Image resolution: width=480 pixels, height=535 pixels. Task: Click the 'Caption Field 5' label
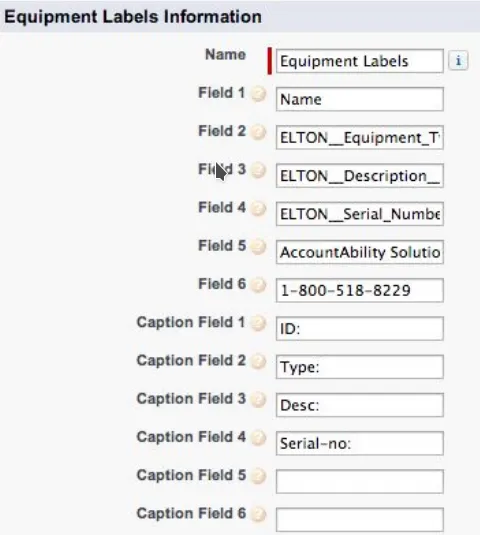click(x=191, y=475)
